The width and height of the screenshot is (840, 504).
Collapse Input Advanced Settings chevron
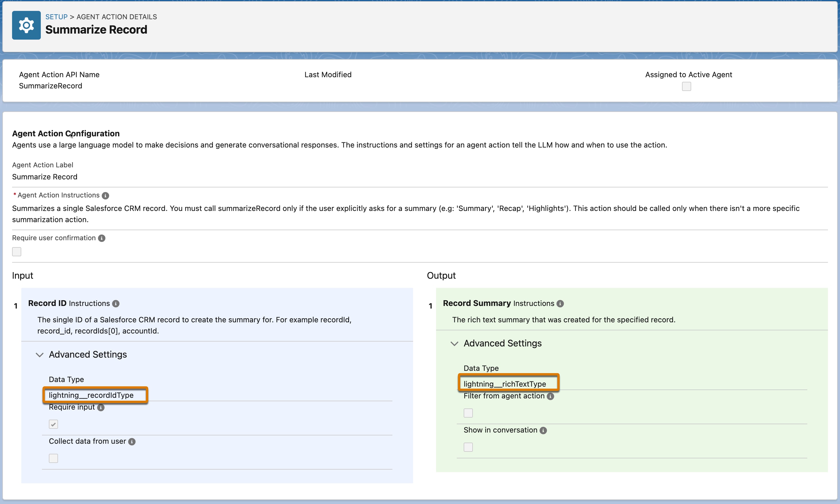(40, 355)
